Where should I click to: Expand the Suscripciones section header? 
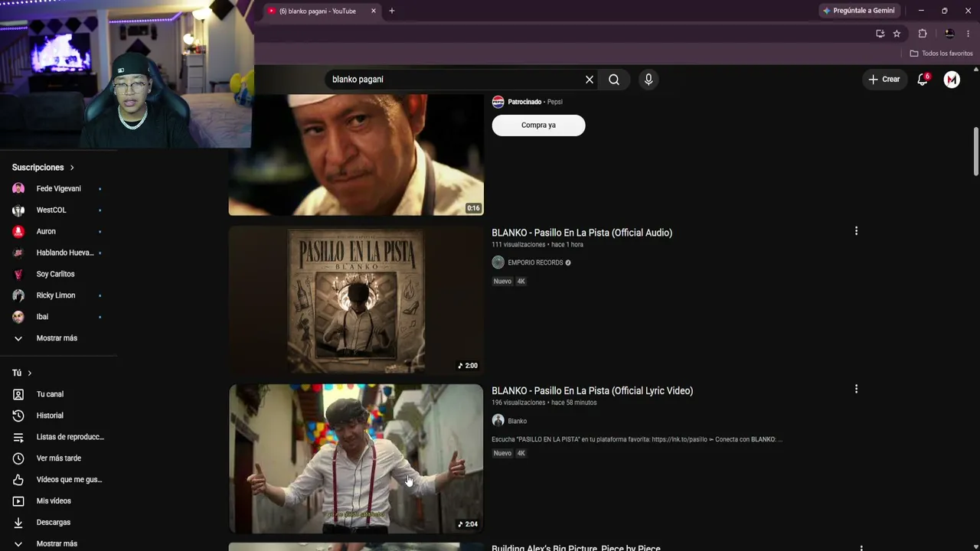[x=43, y=168]
